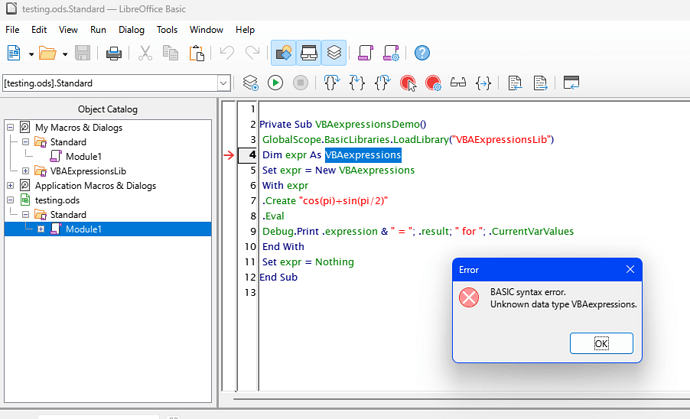Open the library selector combo box
This screenshot has width=690, height=419.
(117, 83)
